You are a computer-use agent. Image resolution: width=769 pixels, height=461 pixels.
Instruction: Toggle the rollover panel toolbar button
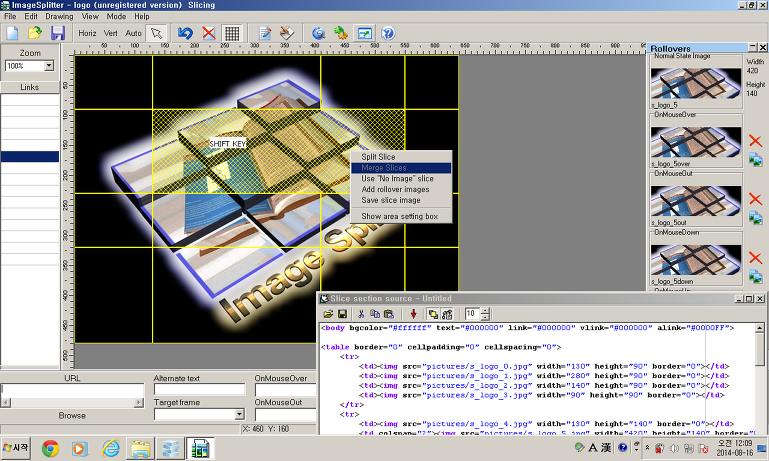[x=364, y=33]
